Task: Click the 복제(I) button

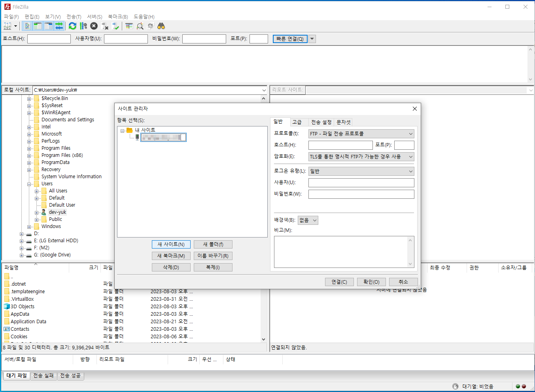Action: pos(213,268)
